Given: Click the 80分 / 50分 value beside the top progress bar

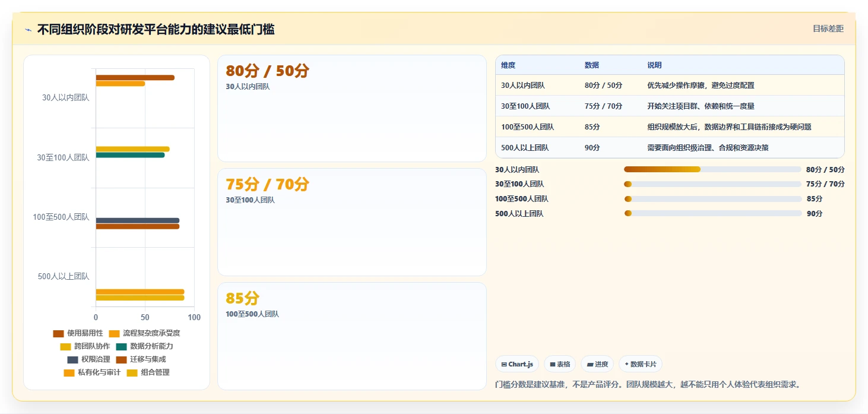Looking at the screenshot, I should (x=825, y=169).
